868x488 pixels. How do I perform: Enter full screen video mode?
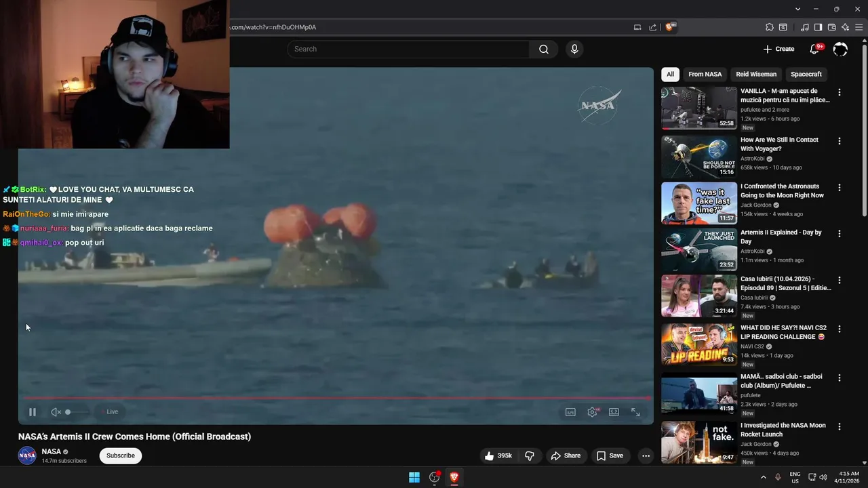point(635,412)
